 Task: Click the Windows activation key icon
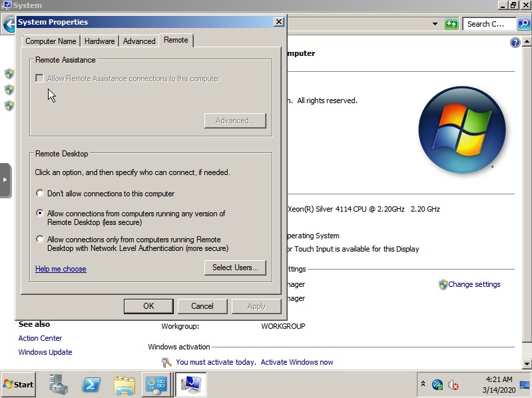click(166, 363)
